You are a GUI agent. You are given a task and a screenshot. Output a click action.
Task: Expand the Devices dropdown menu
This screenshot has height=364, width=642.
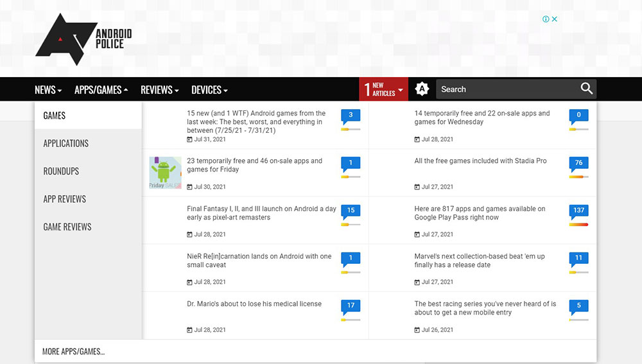[x=209, y=90]
